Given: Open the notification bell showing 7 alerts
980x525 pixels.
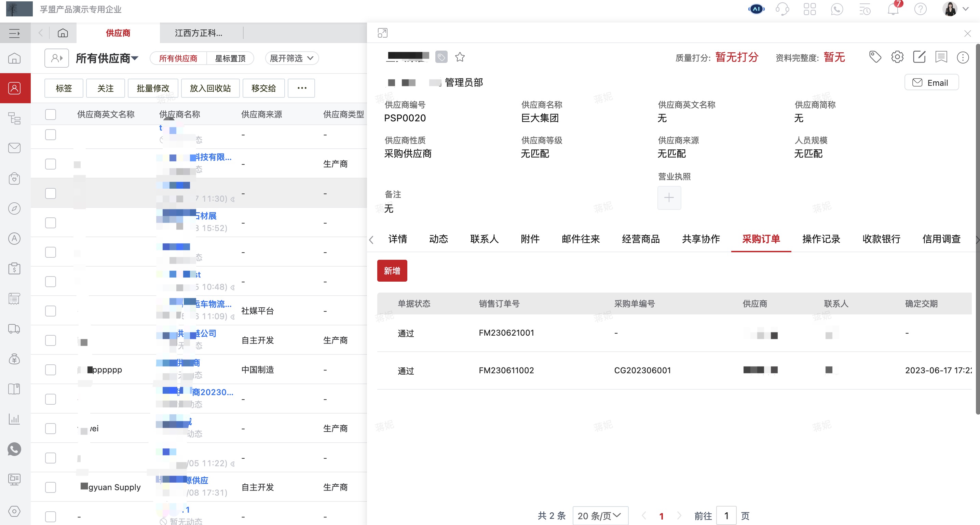Looking at the screenshot, I should point(892,10).
